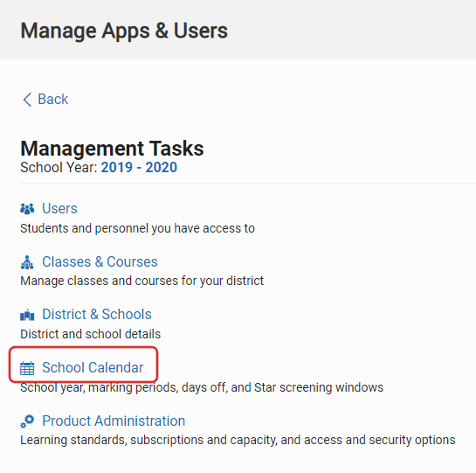Click the Manage Apps & Users page title
This screenshot has height=473, width=476.
pyautogui.click(x=124, y=31)
